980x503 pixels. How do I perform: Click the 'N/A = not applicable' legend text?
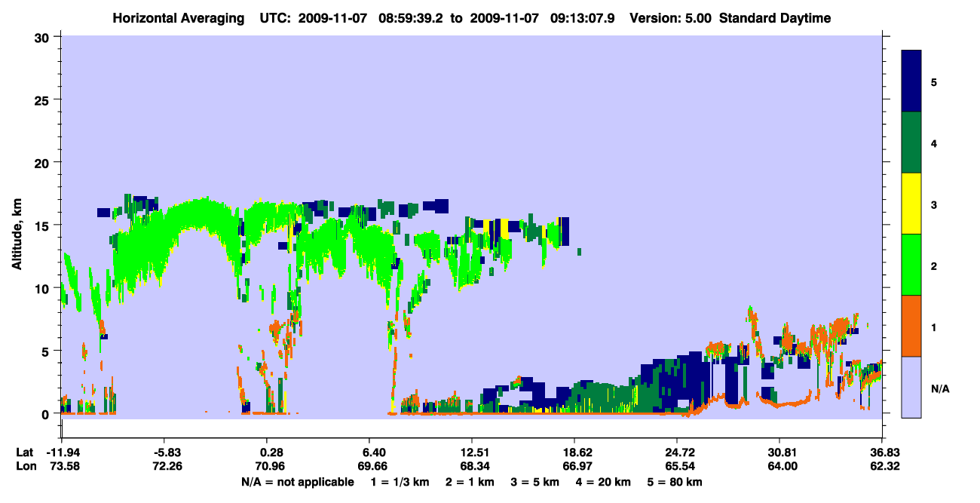297,482
